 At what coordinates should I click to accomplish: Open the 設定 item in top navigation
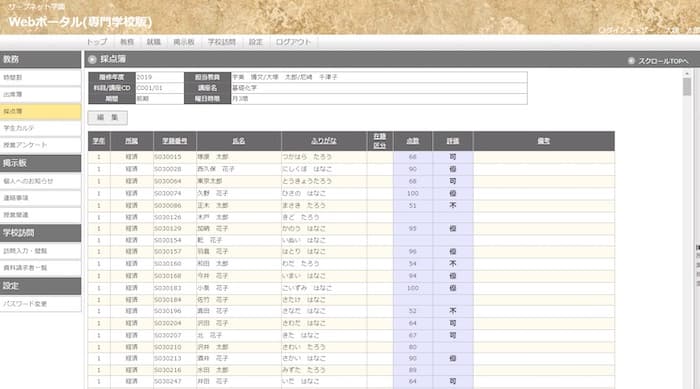pos(256,42)
